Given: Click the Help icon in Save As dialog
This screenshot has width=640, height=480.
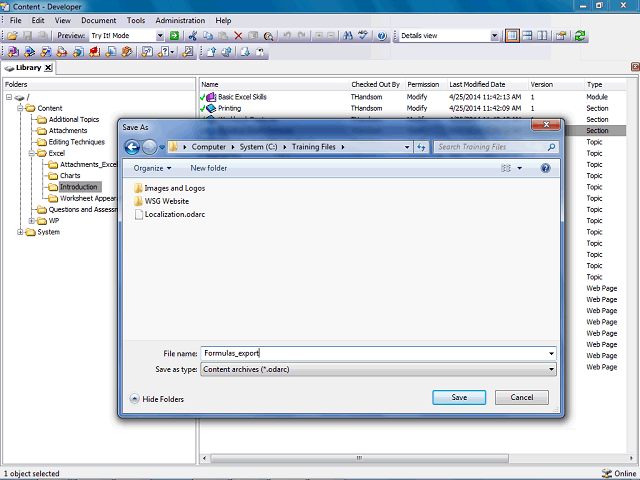Looking at the screenshot, I should click(545, 168).
